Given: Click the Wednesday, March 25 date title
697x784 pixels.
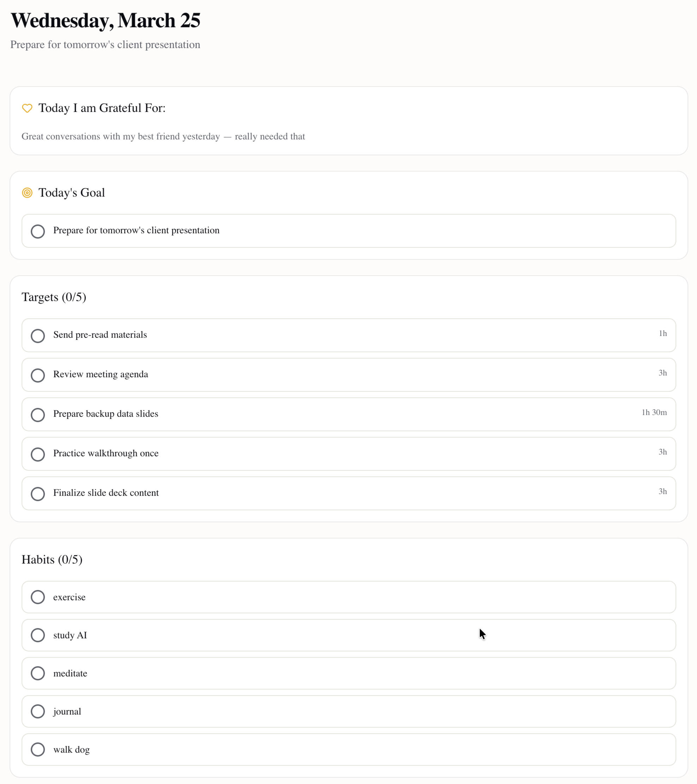Looking at the screenshot, I should 105,20.
